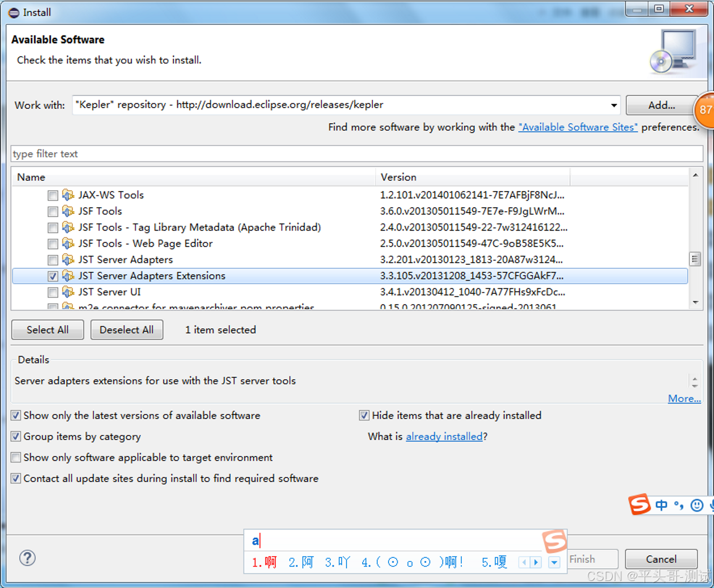Click the Add... repository button
The width and height of the screenshot is (714, 588).
[661, 105]
